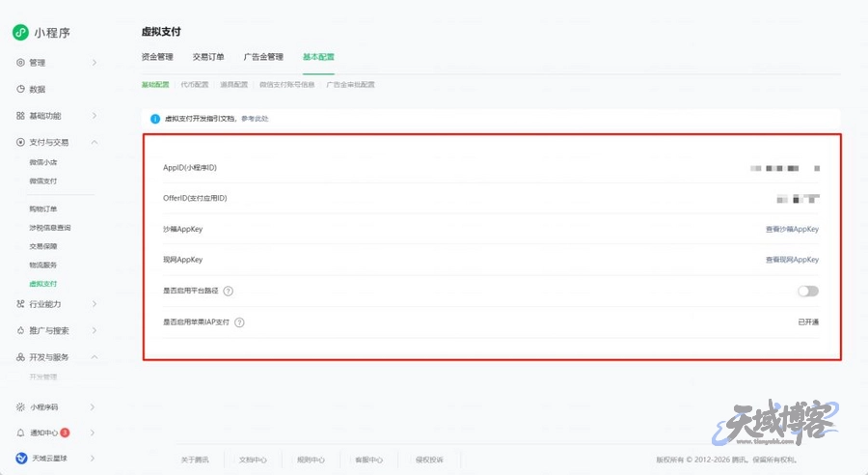The height and width of the screenshot is (475, 868).
Task: Open 微信小店 in the sidebar
Action: [x=43, y=162]
